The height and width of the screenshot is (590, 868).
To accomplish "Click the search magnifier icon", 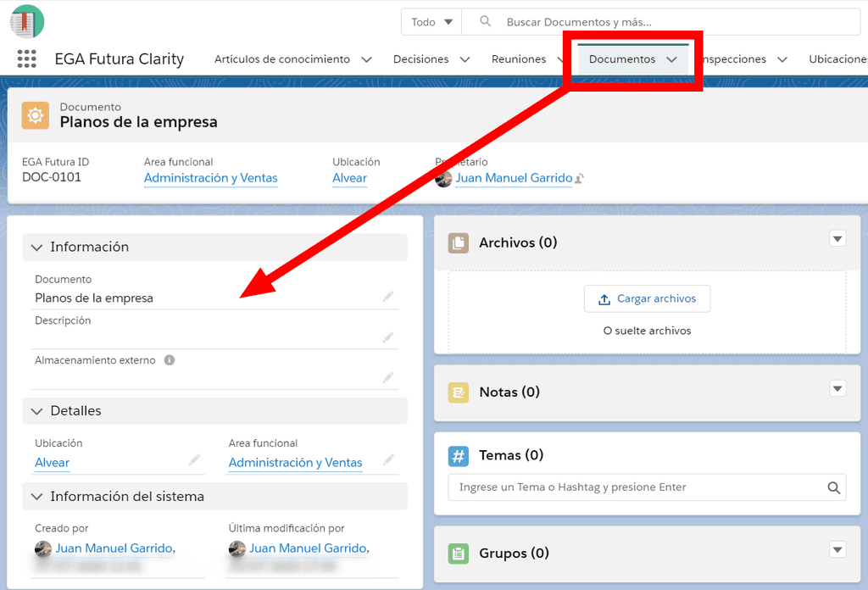I will pyautogui.click(x=485, y=21).
